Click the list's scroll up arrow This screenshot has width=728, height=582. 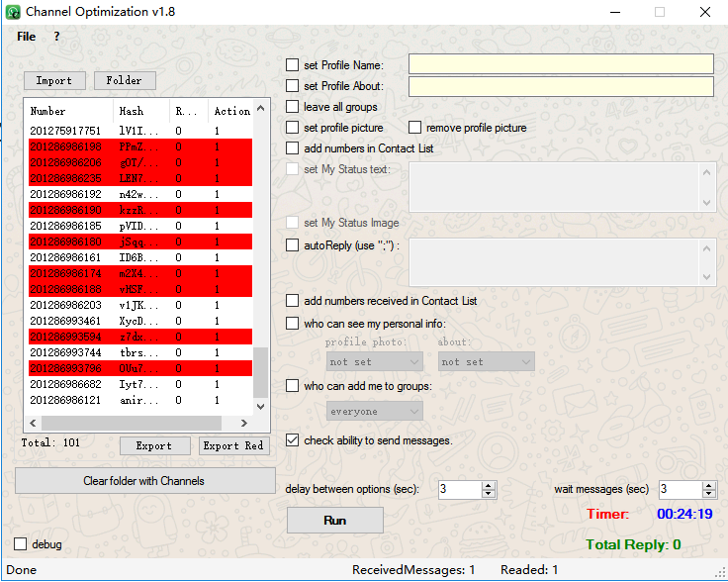[260, 108]
